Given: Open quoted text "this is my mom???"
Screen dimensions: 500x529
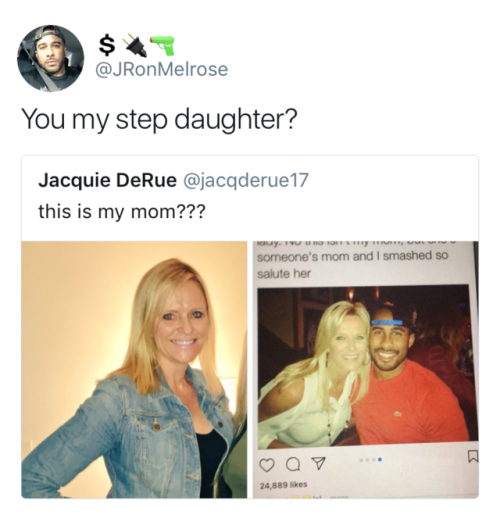Looking at the screenshot, I should click(x=121, y=212).
